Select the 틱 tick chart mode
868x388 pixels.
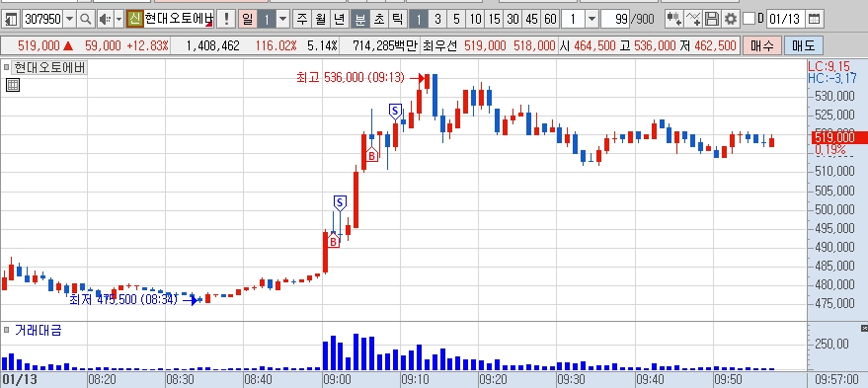click(398, 20)
